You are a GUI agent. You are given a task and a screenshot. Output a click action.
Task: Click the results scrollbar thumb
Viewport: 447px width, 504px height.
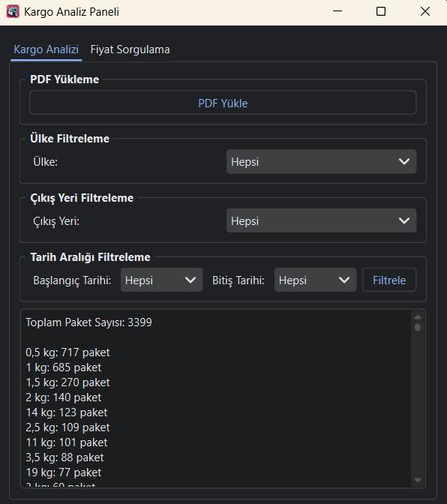(x=418, y=328)
